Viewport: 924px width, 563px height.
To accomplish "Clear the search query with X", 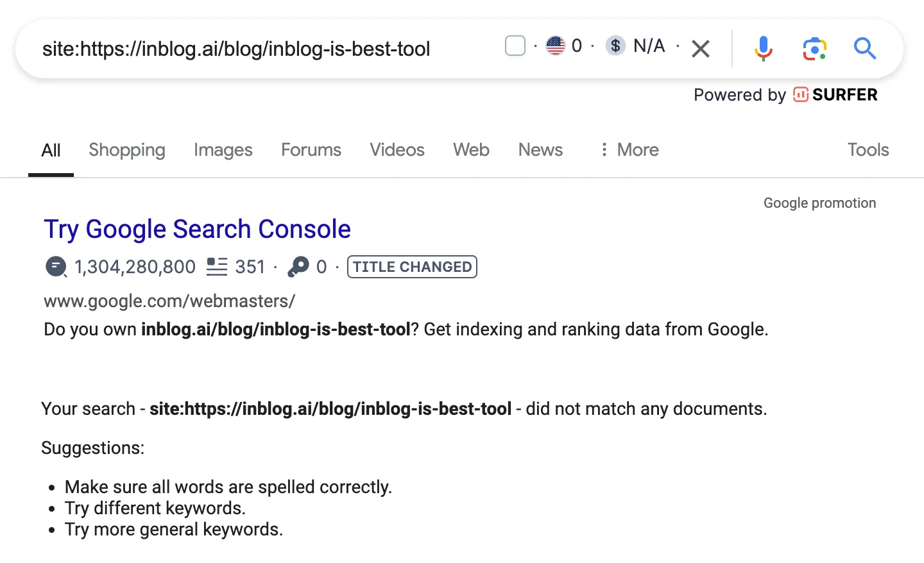I will 701,49.
